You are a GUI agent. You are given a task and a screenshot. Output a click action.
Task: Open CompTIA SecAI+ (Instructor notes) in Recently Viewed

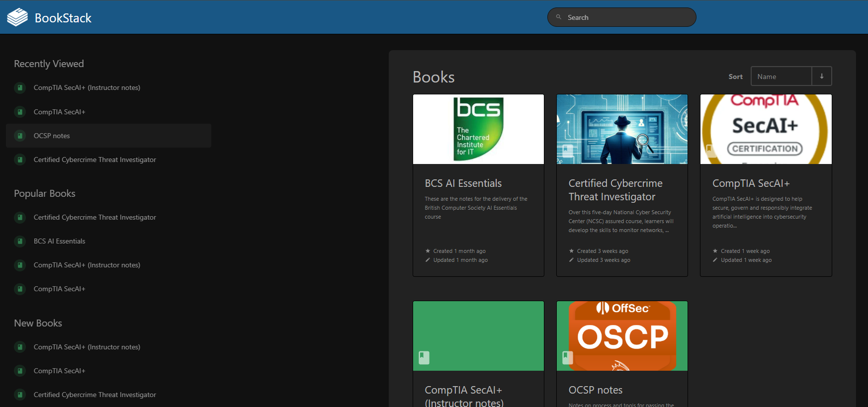click(x=87, y=88)
